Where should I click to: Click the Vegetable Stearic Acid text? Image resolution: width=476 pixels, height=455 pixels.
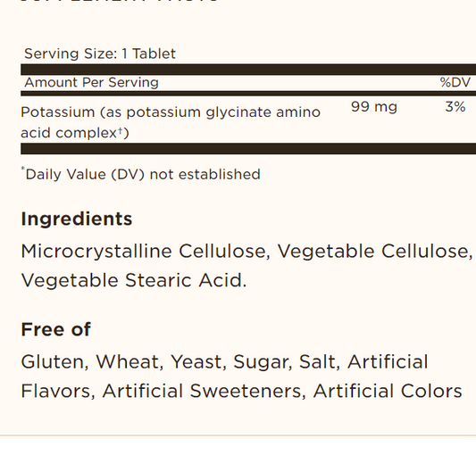[134, 280]
